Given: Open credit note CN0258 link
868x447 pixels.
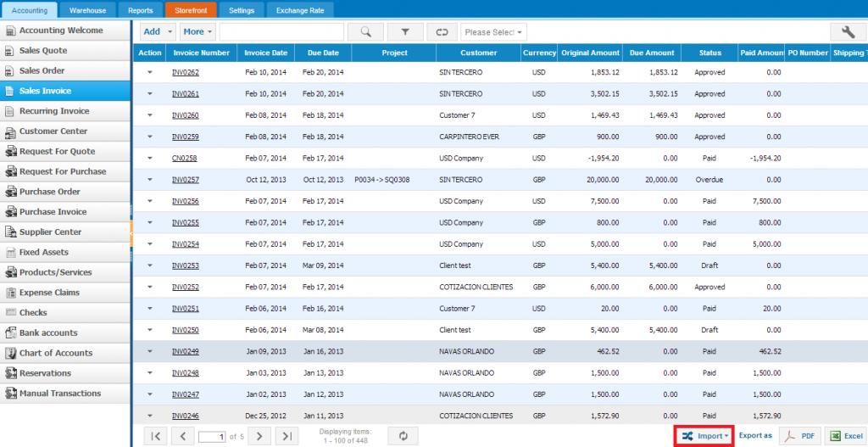Looking at the screenshot, I should (x=184, y=158).
